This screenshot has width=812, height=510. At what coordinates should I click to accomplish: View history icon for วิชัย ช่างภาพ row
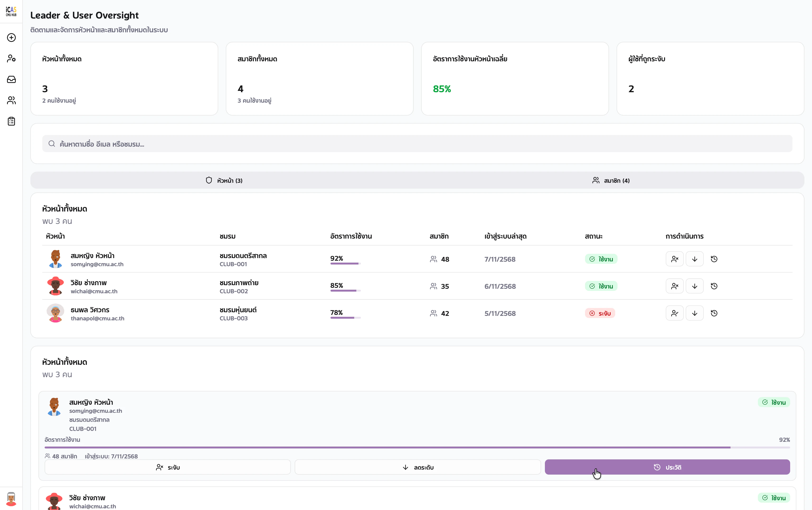click(x=714, y=286)
